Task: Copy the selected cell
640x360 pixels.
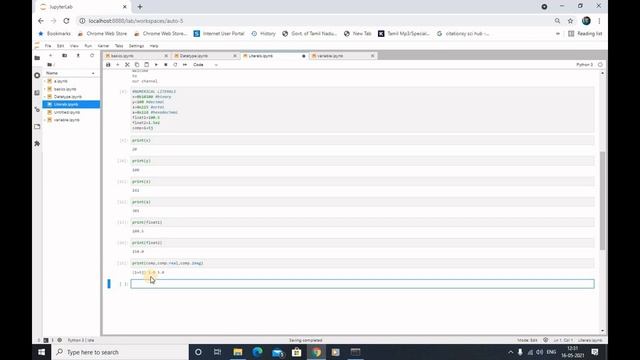Action: point(137,65)
